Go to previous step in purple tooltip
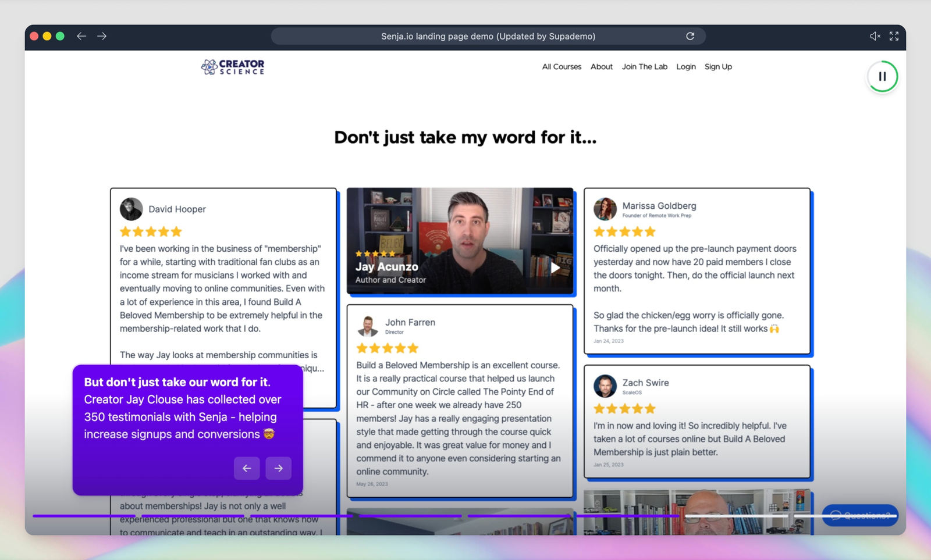 click(247, 468)
